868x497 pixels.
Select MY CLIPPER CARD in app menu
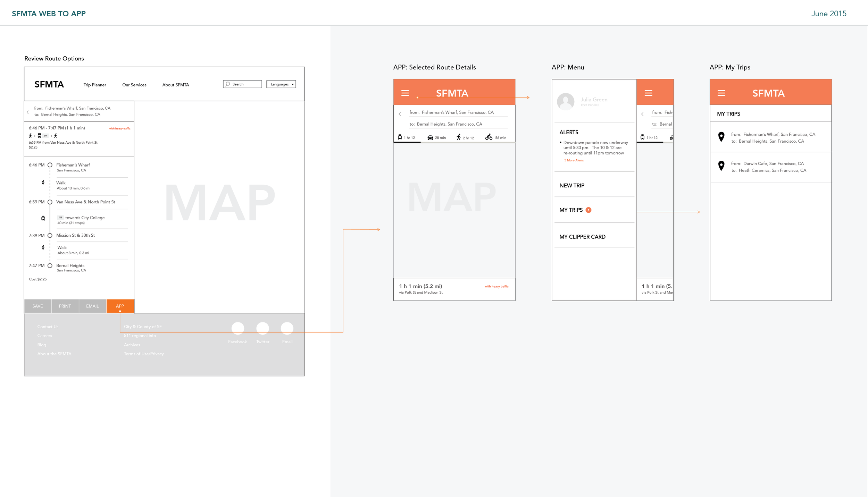[x=583, y=237]
